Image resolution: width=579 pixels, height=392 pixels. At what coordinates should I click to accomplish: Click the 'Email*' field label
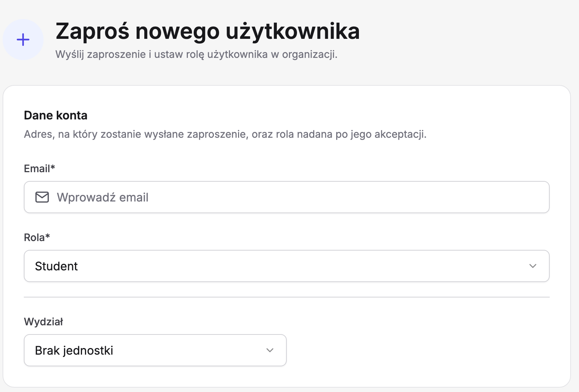click(x=40, y=169)
